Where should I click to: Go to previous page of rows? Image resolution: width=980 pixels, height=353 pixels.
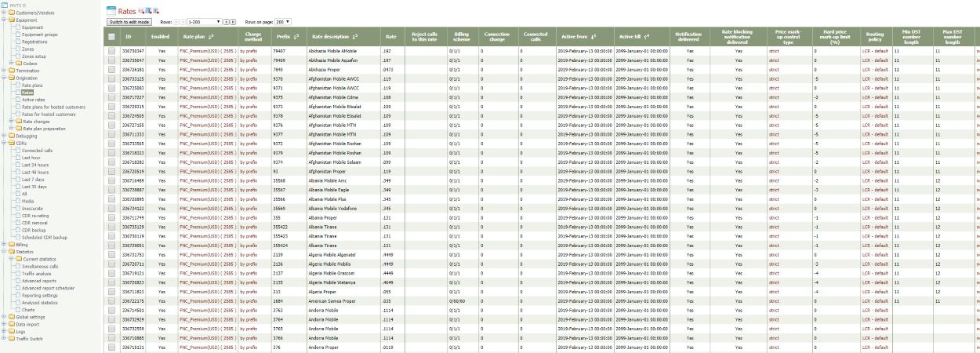click(x=183, y=22)
